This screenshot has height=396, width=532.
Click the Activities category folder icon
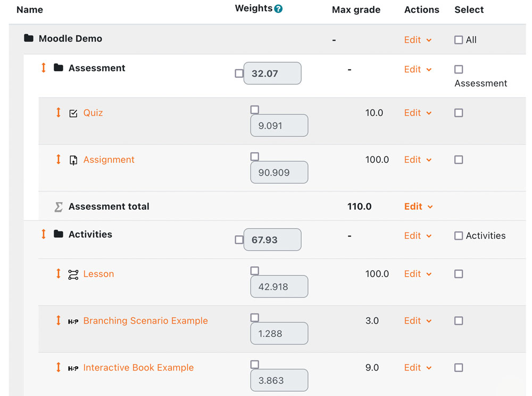(59, 234)
